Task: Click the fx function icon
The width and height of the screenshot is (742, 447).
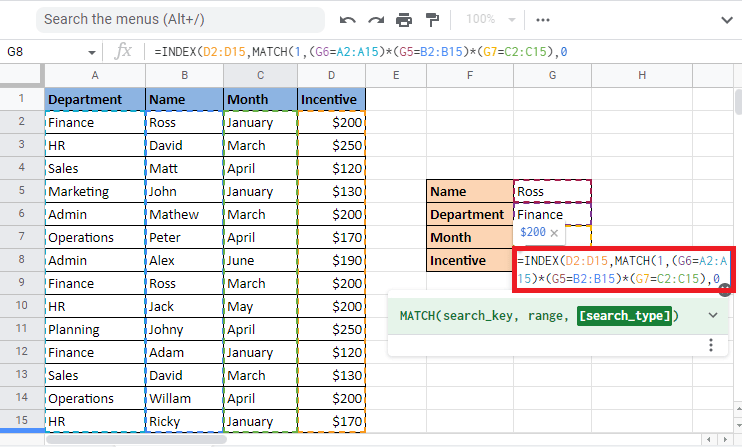Action: (x=124, y=50)
